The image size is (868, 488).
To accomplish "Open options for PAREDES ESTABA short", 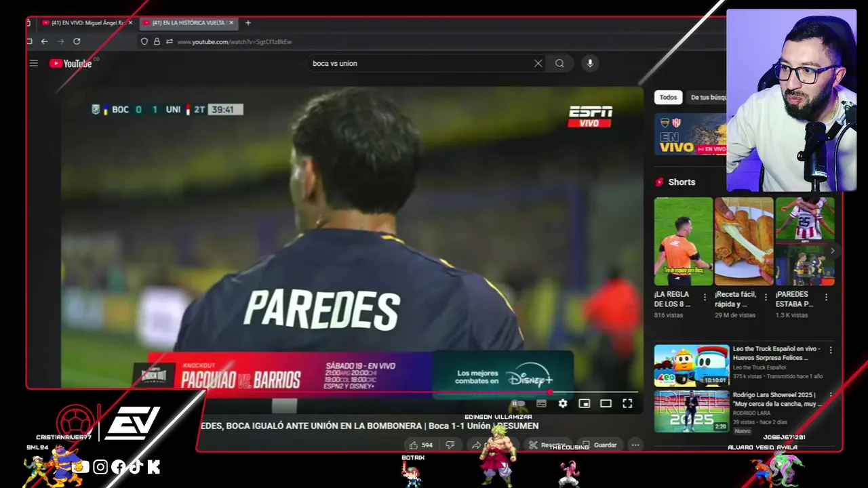I will click(826, 297).
